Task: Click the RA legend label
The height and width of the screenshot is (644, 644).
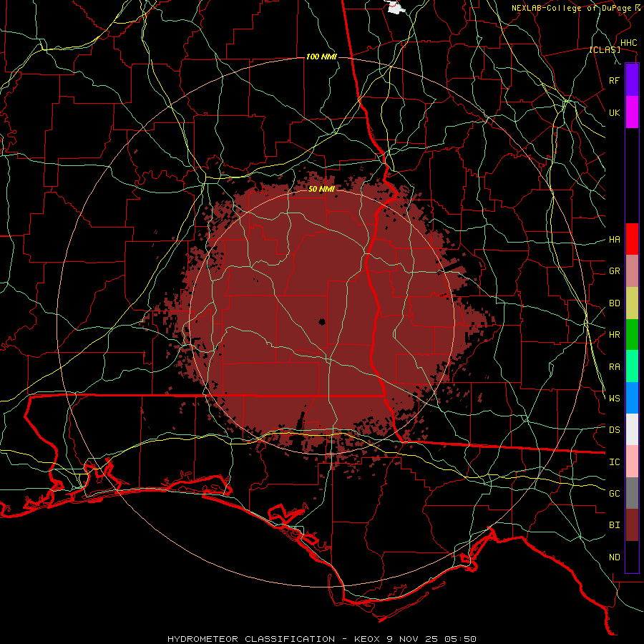Action: 614,367
